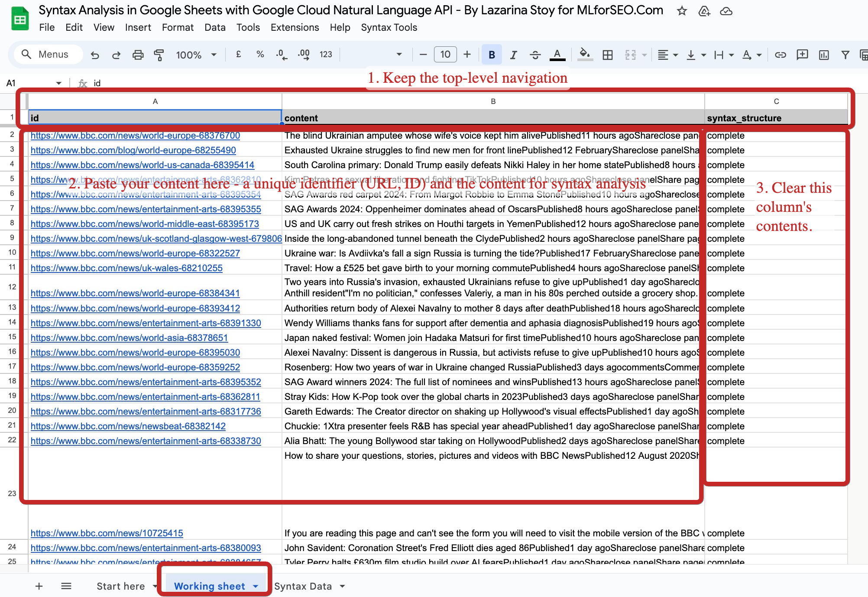
Task: Open the Tools menu
Action: coord(248,27)
